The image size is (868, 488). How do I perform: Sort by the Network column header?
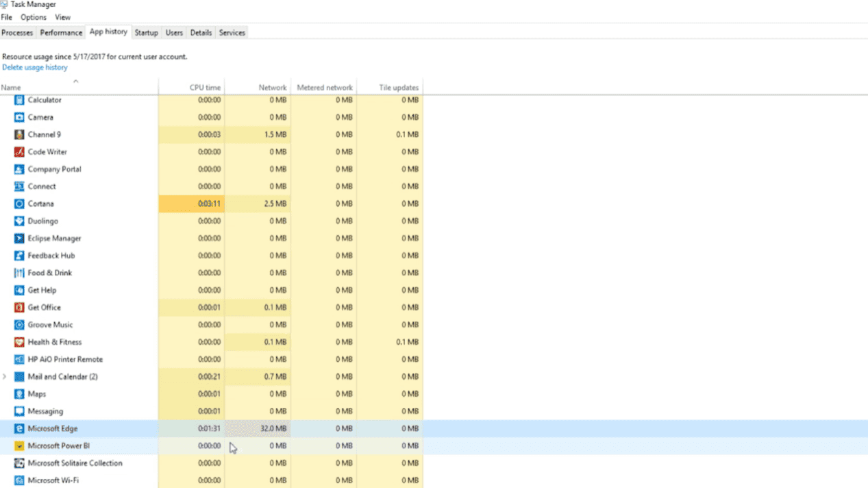click(272, 88)
